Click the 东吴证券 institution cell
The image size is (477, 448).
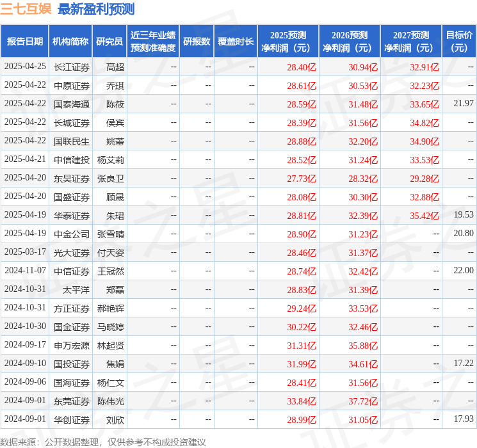click(72, 179)
